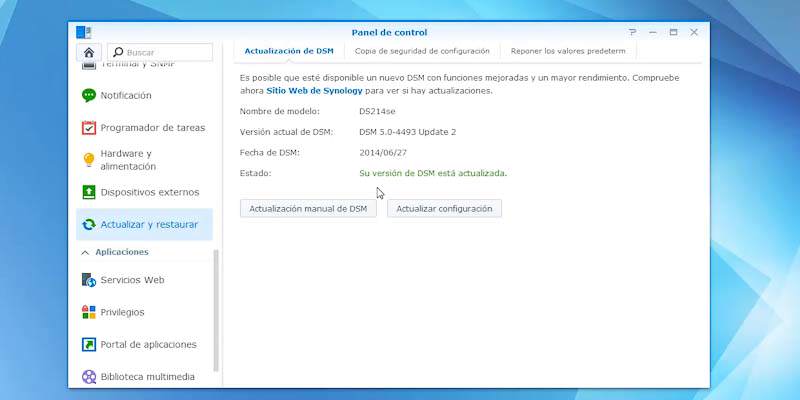This screenshot has height=400, width=800.
Task: Close the Panel de control window
Action: click(694, 32)
